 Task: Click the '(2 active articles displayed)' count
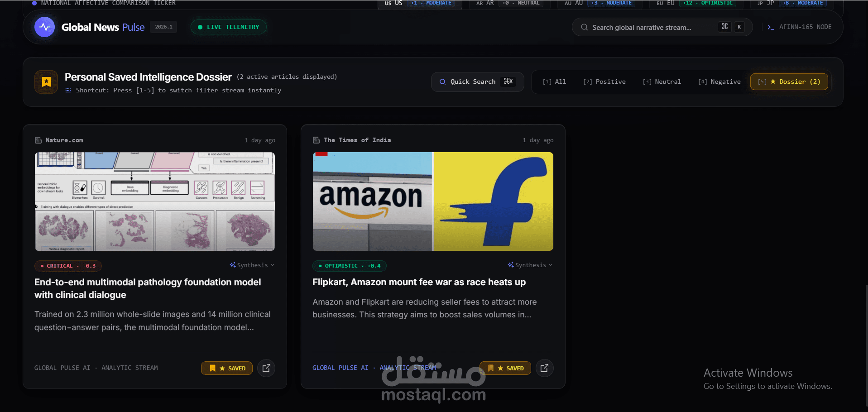[x=287, y=77]
